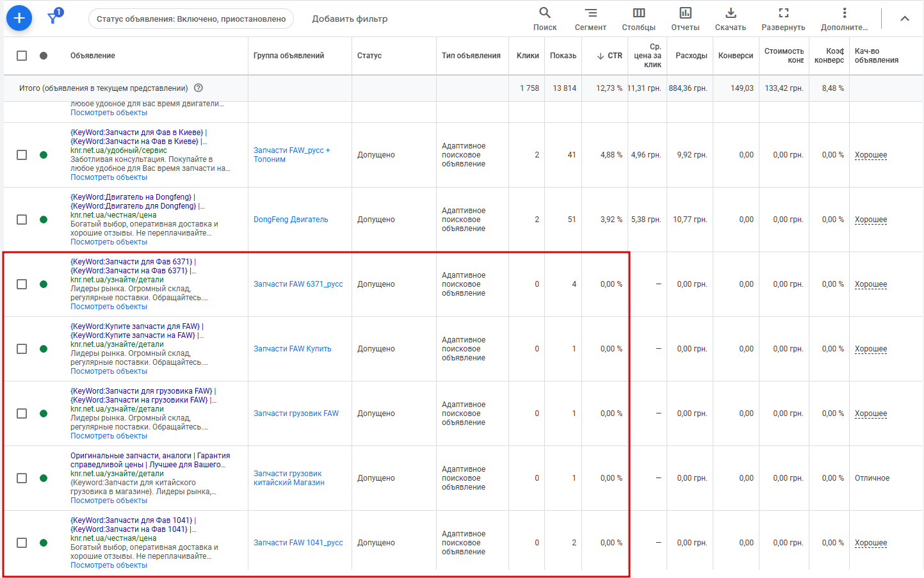Sort by the Расходы column header

point(692,56)
